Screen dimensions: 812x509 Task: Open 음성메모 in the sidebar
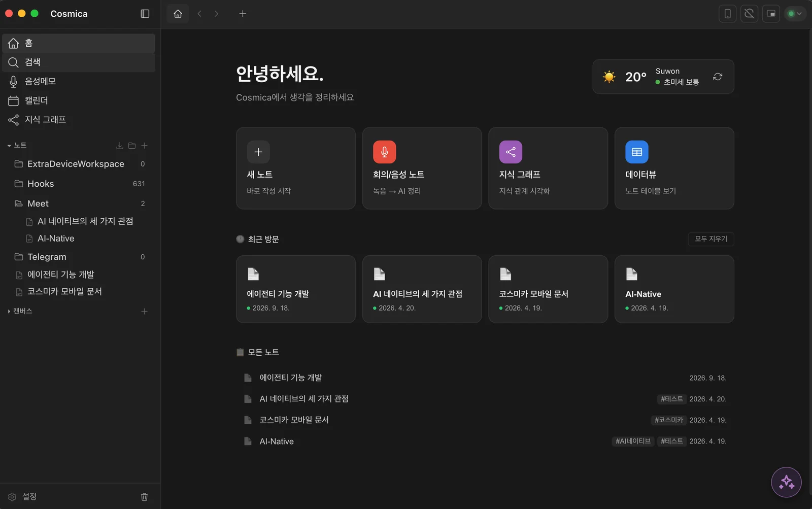(x=79, y=81)
